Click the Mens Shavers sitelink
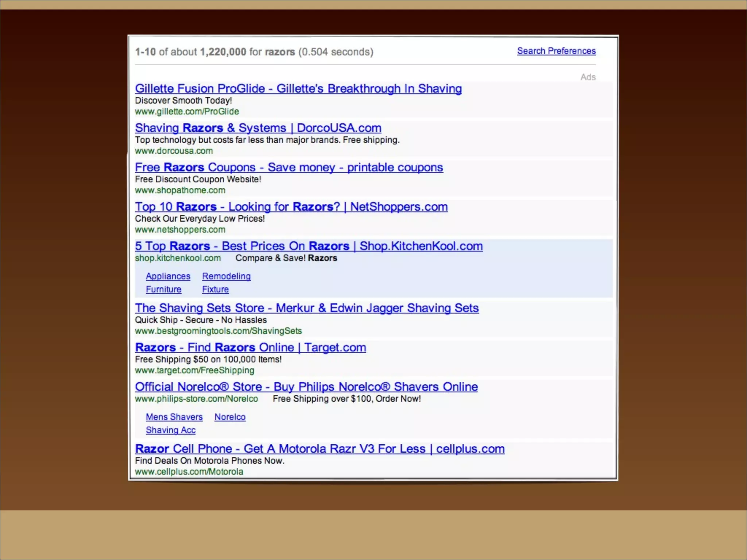The height and width of the screenshot is (560, 747). coord(174,417)
